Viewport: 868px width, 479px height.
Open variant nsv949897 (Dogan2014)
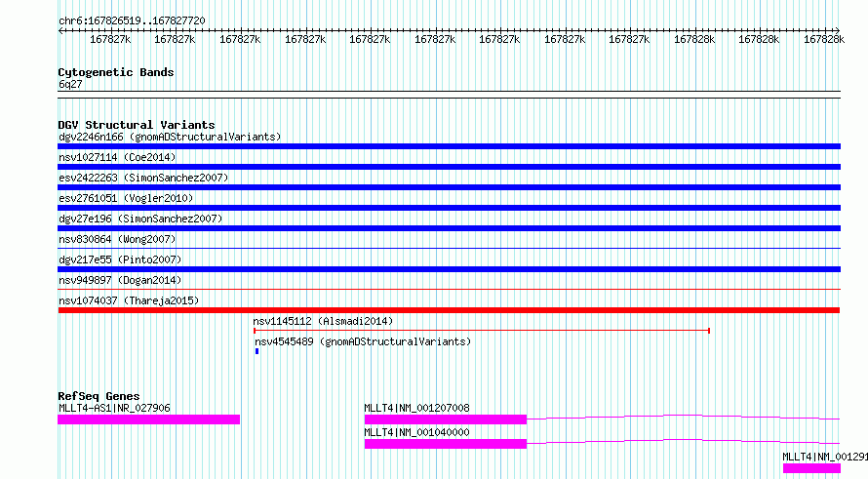(x=120, y=280)
